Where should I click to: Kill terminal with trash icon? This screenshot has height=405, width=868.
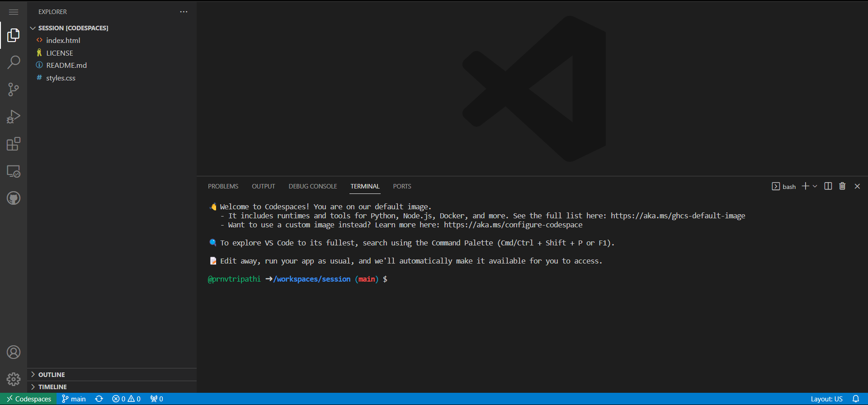(842, 186)
